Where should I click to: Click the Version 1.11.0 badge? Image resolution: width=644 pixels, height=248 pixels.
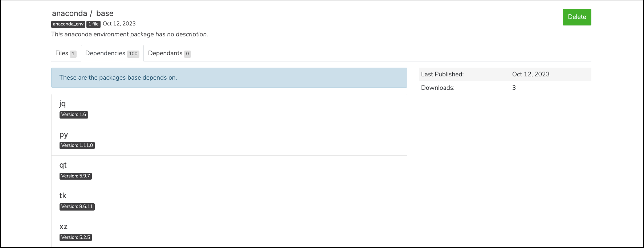(77, 145)
